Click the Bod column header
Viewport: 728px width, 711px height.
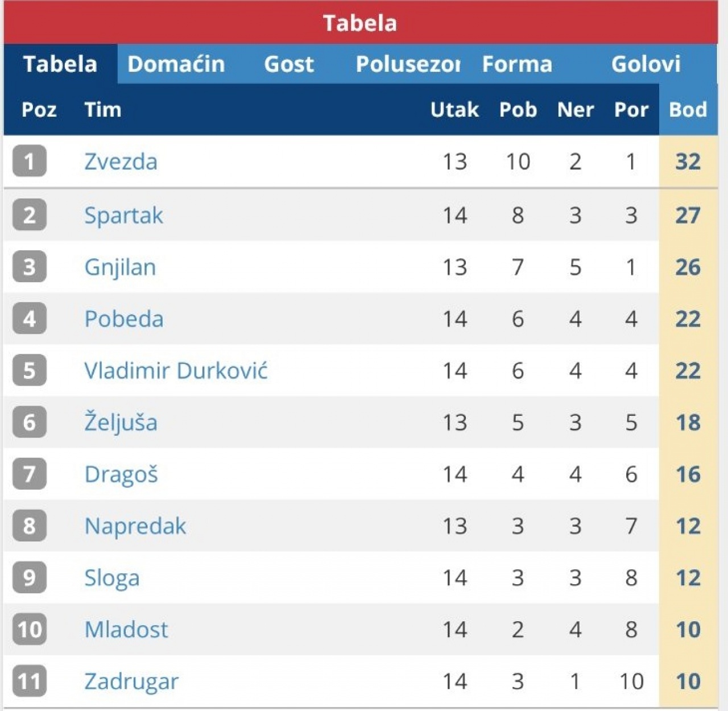(688, 109)
